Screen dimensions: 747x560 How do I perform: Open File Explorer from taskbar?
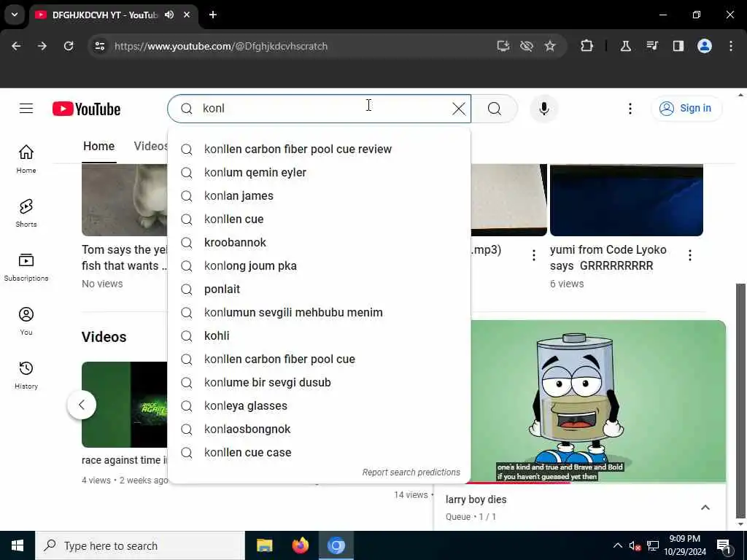(264, 545)
